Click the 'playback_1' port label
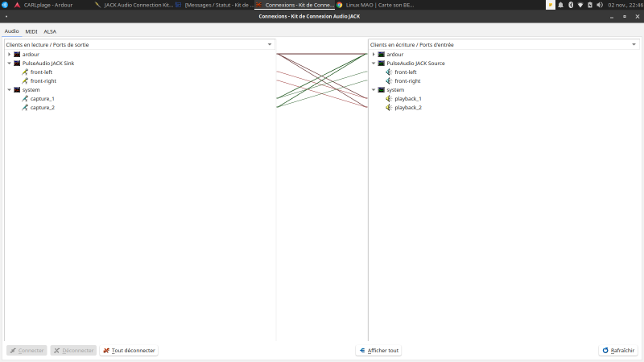This screenshot has width=644, height=362. pyautogui.click(x=408, y=98)
